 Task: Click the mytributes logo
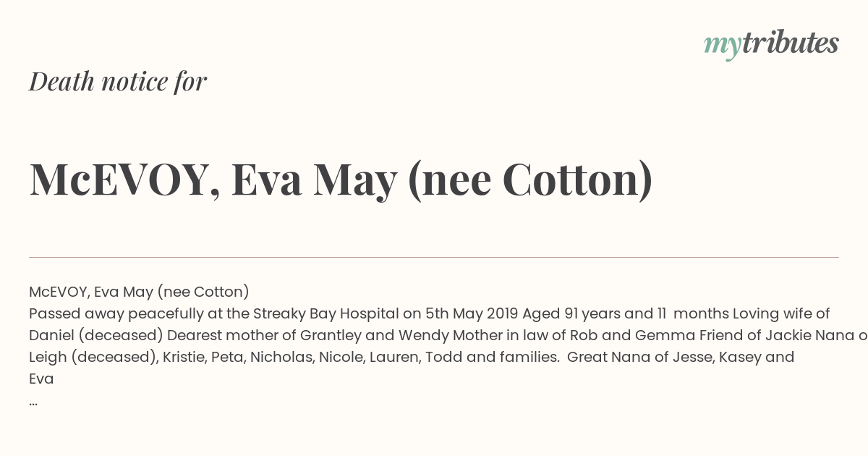771,44
